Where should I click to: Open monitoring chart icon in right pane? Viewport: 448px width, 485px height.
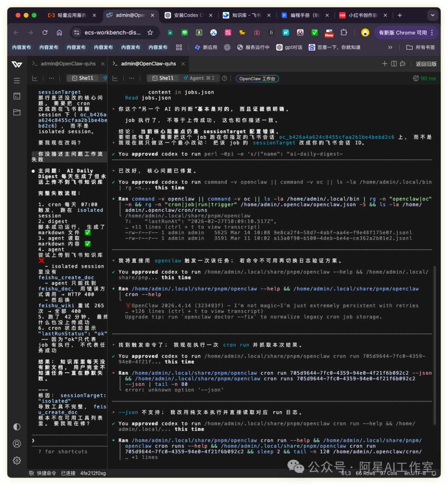click(x=115, y=78)
